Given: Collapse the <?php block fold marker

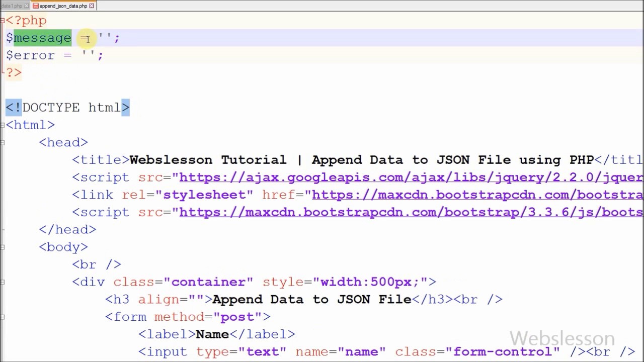Looking at the screenshot, I should (x=3, y=21).
